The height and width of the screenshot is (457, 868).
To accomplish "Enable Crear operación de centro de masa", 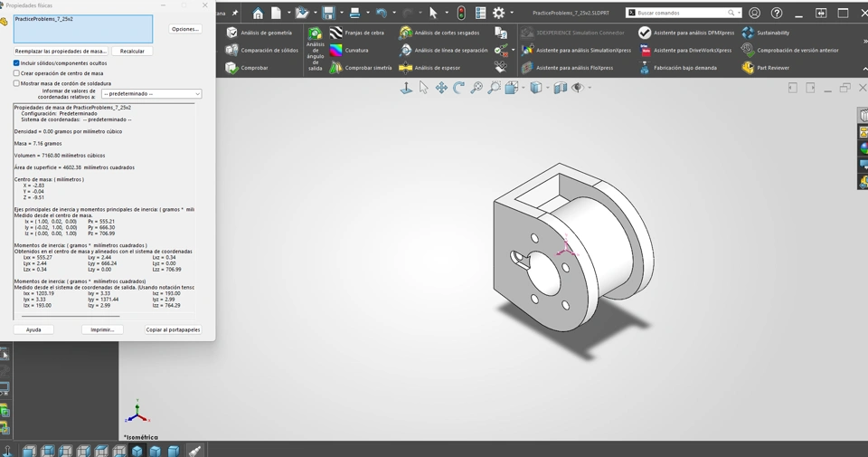I will point(16,73).
